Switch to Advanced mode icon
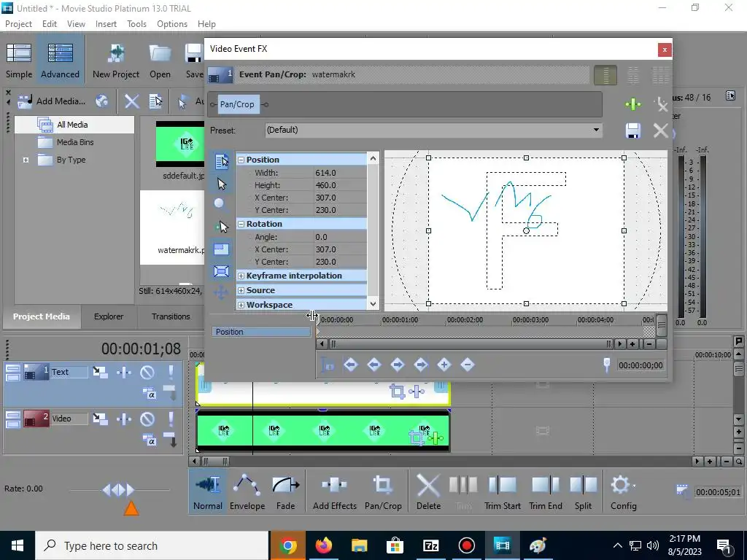Screen dimensions: 747x560 60,60
